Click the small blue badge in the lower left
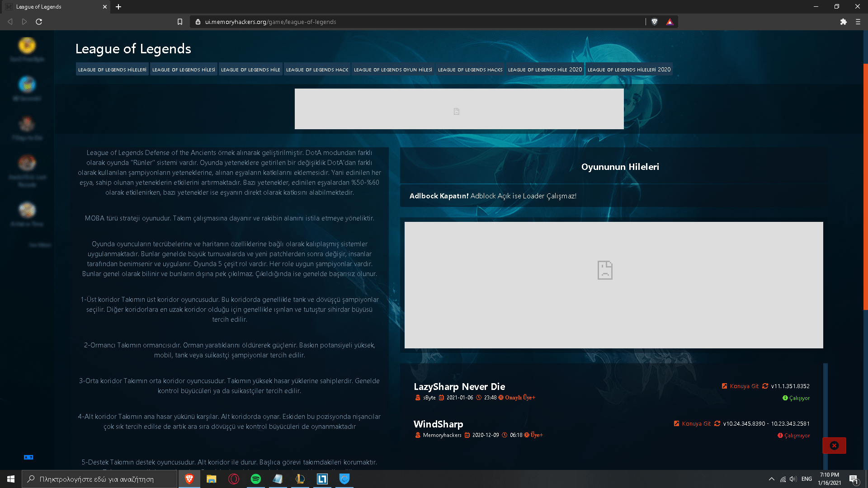Viewport: 868px width, 488px height. point(28,457)
